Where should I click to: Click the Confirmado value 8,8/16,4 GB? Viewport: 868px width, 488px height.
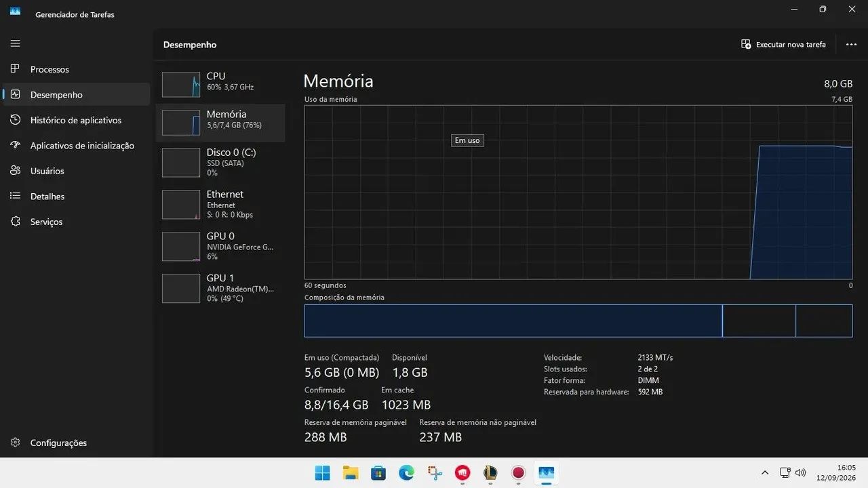point(336,405)
